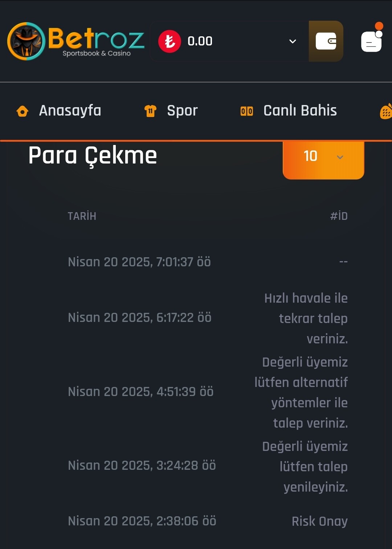392x549 pixels.
Task: Open the wallet icon button
Action: coord(326,41)
